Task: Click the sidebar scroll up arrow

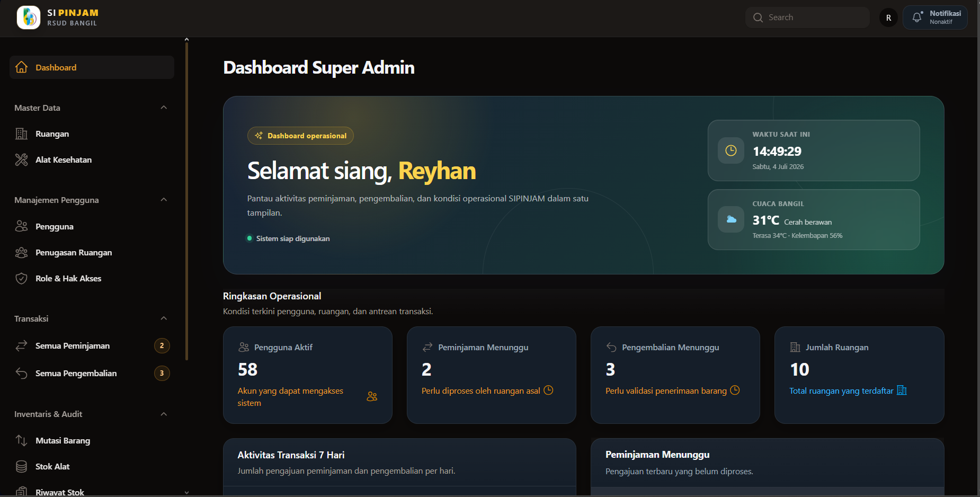Action: 186,39
